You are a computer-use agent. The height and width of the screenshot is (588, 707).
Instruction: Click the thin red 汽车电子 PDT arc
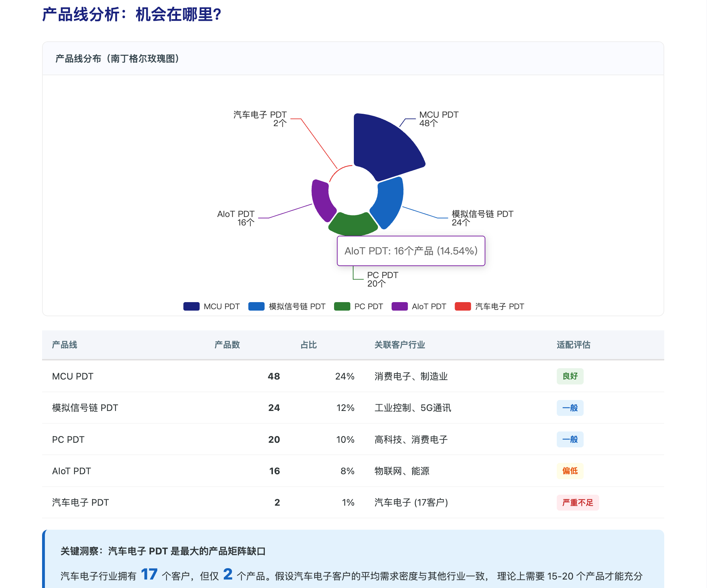click(338, 170)
